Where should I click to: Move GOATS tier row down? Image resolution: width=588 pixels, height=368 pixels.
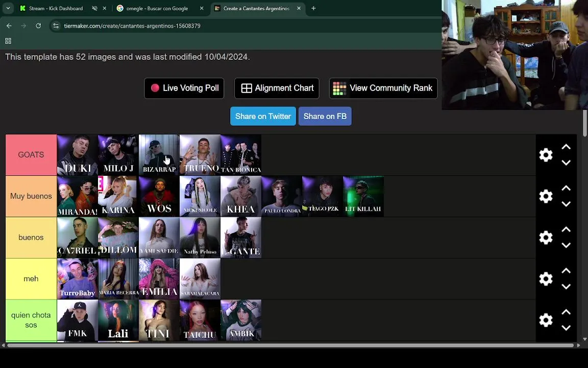566,163
